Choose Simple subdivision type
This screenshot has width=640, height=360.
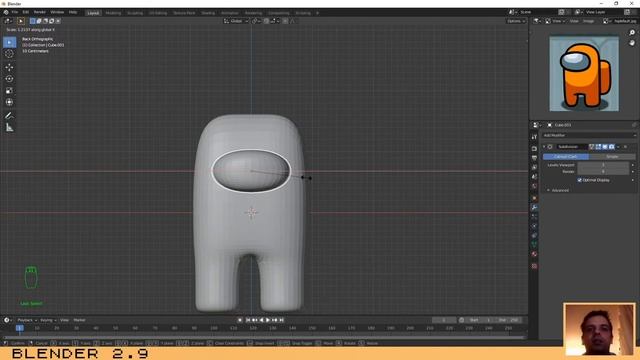coord(612,157)
